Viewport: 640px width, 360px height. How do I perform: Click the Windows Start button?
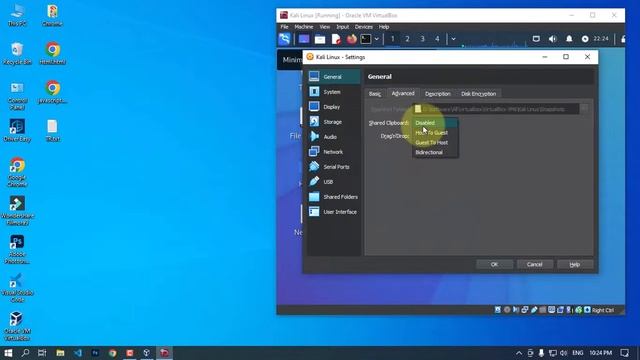[x=8, y=353]
